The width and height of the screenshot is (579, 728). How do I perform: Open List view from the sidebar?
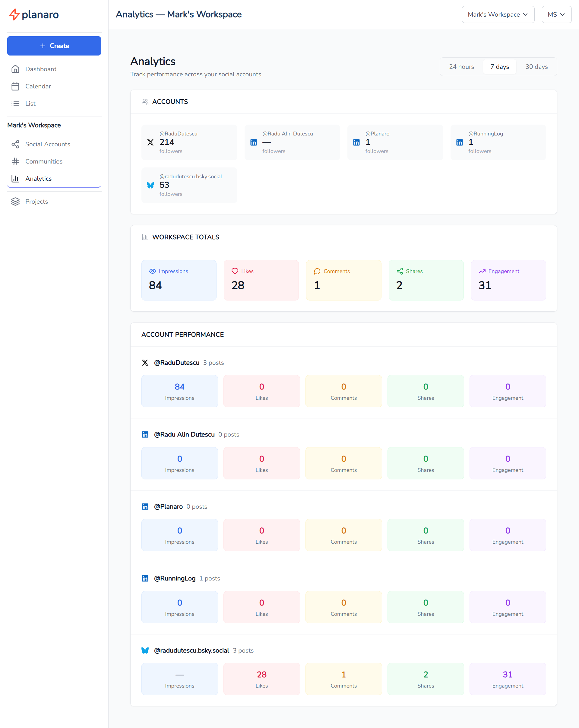coord(54,103)
